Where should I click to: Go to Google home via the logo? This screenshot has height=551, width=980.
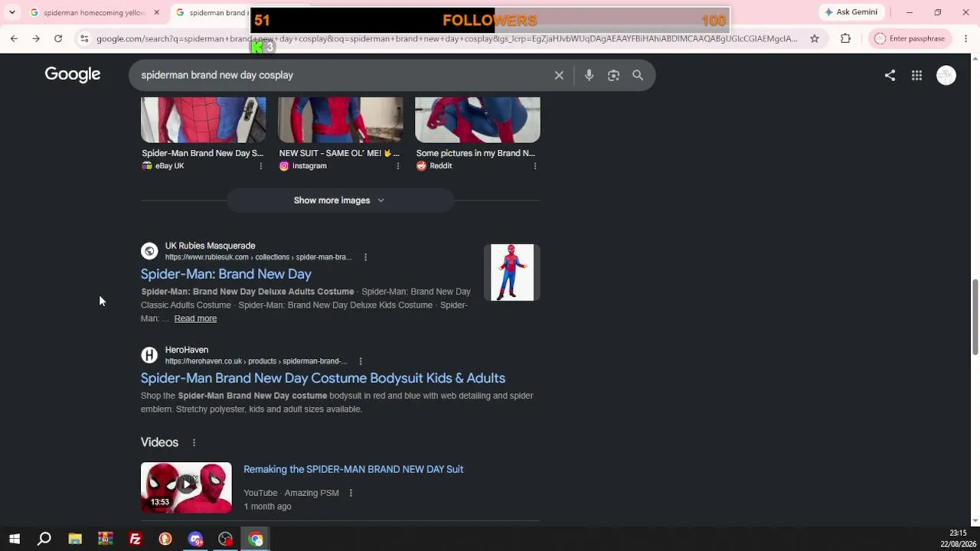[73, 74]
